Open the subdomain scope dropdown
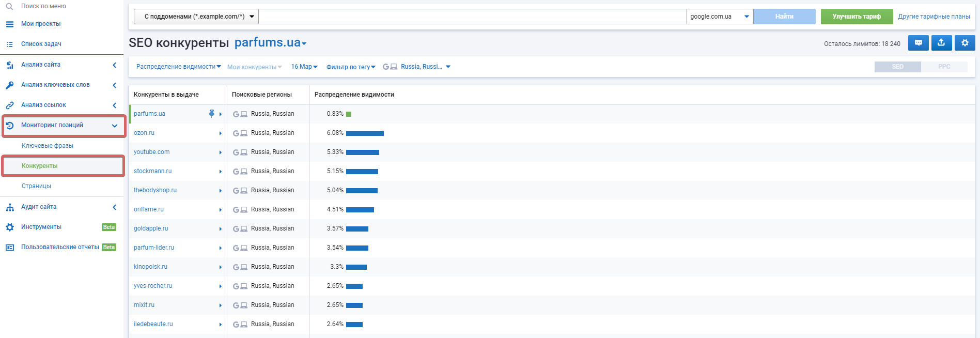Image resolution: width=980 pixels, height=338 pixels. pos(196,17)
